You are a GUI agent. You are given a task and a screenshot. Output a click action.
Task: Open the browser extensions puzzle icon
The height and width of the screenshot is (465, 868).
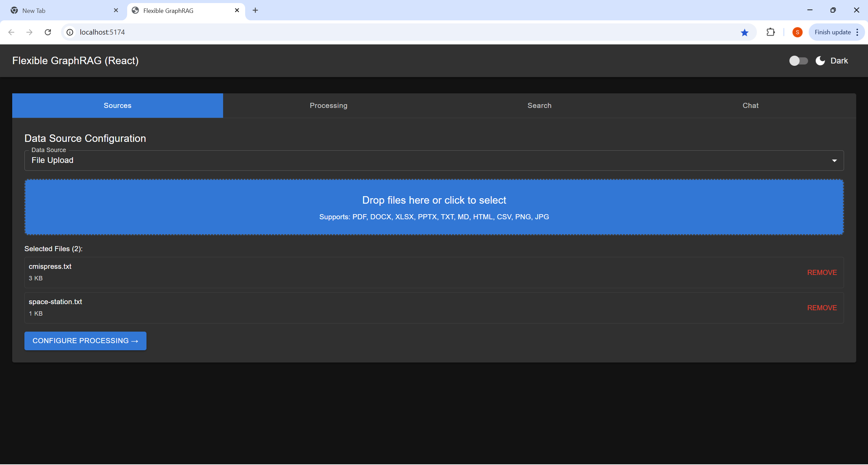(x=770, y=32)
